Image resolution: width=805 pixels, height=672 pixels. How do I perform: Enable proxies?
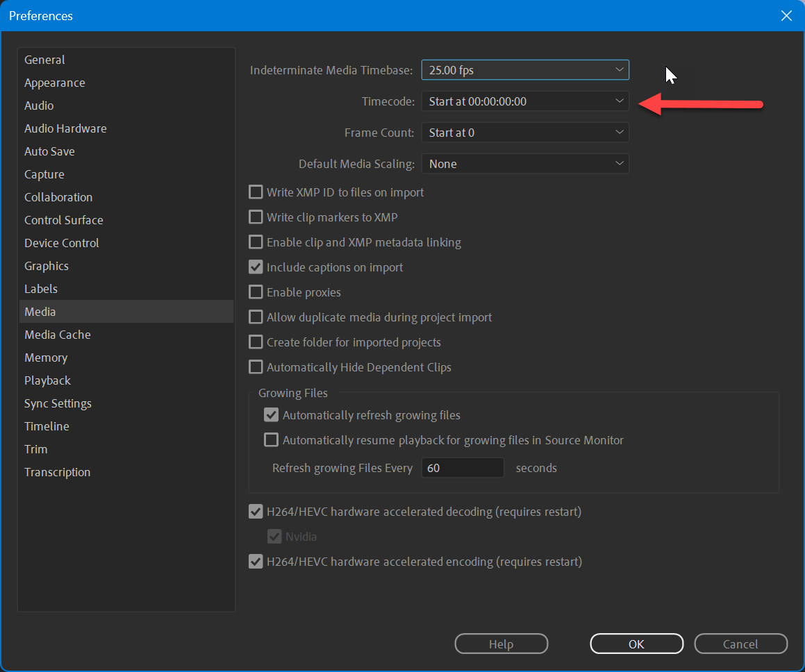[x=256, y=292]
